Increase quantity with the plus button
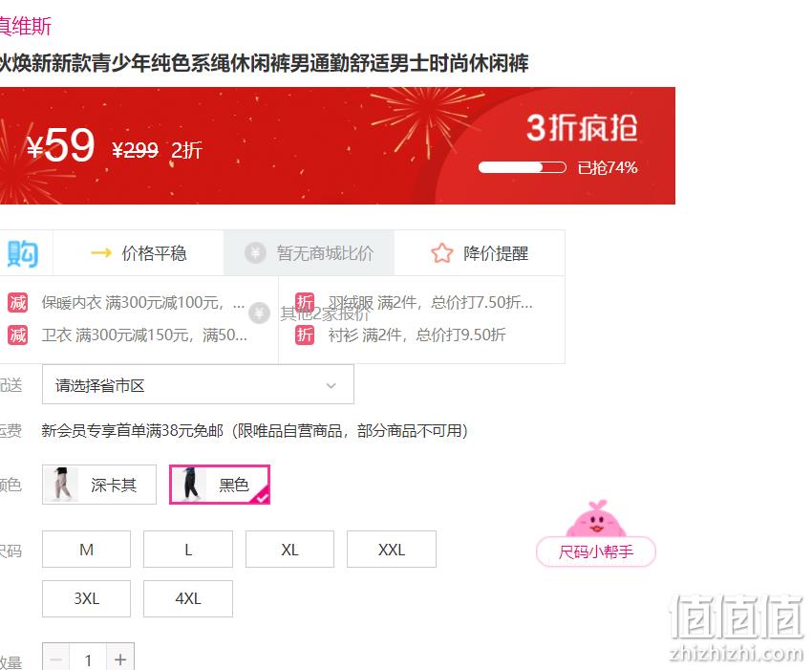 [x=120, y=659]
